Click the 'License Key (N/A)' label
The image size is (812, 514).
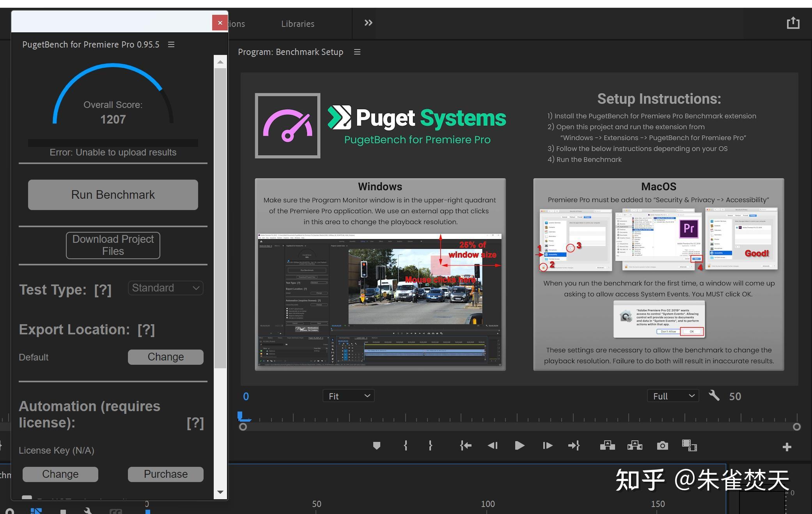57,450
